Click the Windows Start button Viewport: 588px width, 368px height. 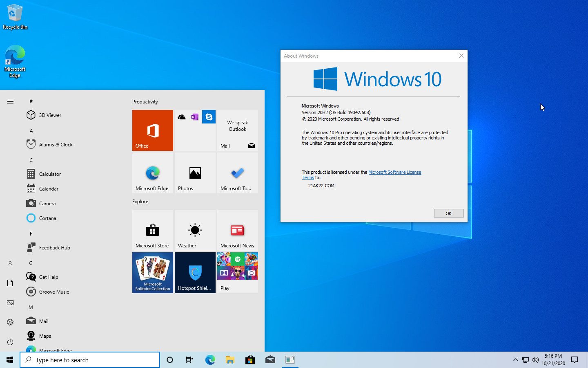pos(10,360)
